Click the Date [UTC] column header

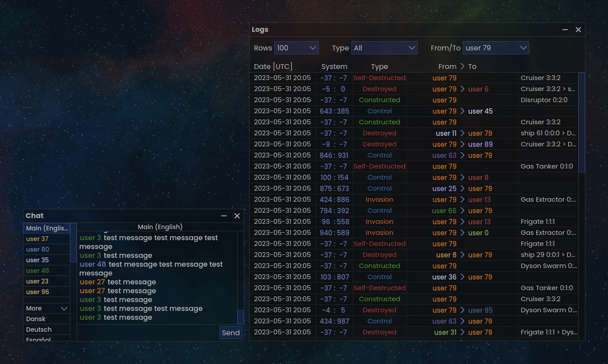click(x=273, y=66)
